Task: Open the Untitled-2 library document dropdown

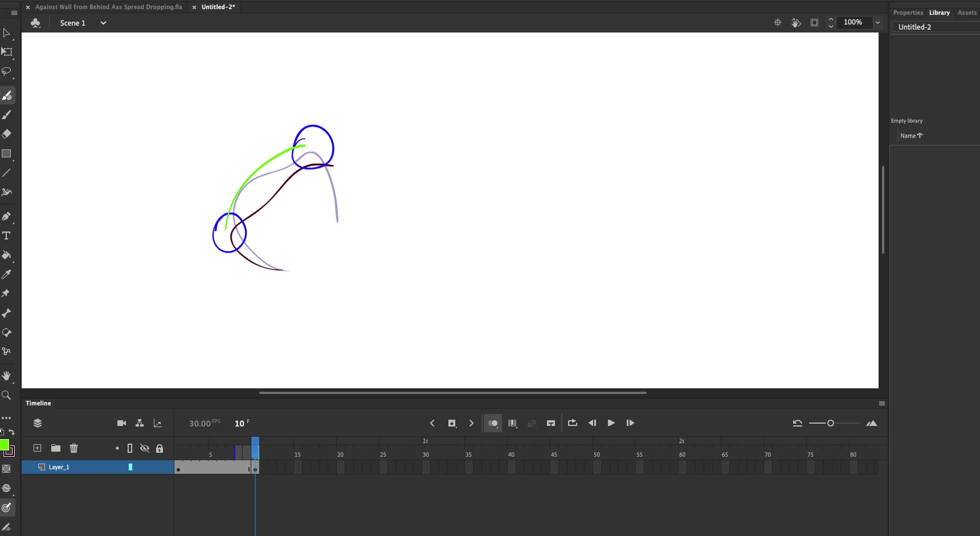Action: (x=935, y=27)
